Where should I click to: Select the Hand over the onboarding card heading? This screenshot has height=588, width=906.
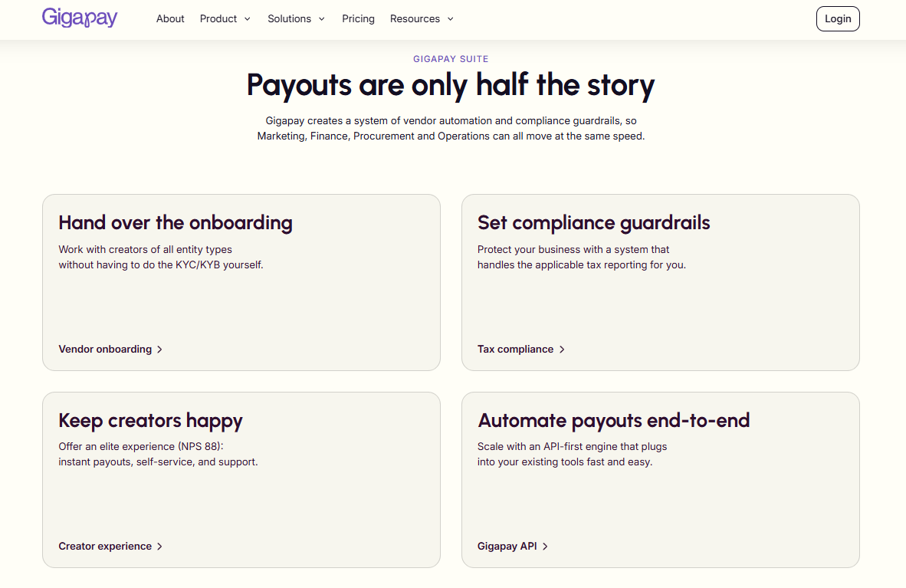pos(176,222)
